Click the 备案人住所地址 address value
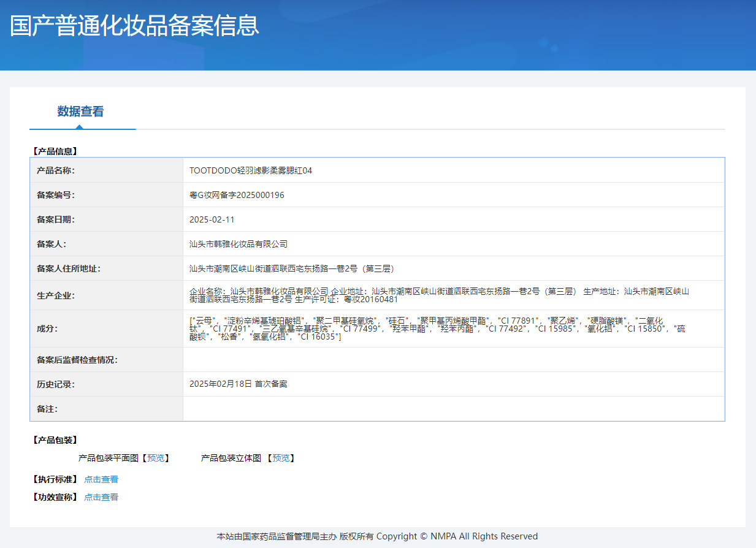 tap(291, 268)
